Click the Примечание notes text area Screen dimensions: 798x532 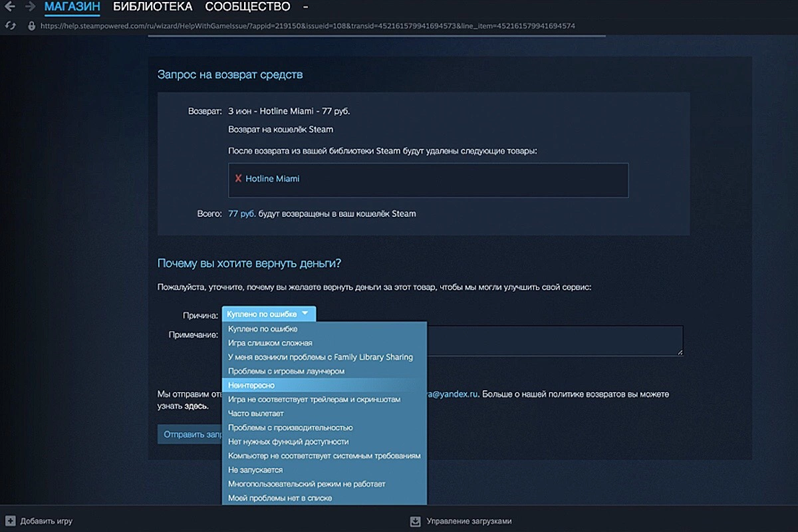point(555,340)
